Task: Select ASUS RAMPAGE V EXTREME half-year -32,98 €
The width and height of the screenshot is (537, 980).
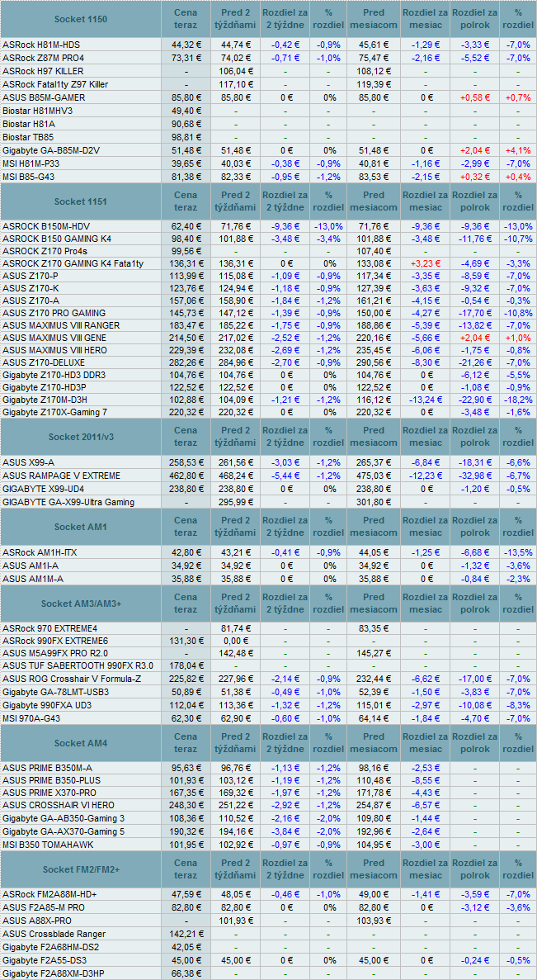Action: 474,476
